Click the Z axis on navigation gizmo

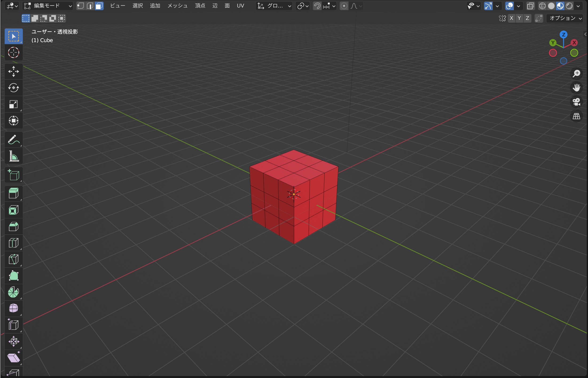point(564,34)
